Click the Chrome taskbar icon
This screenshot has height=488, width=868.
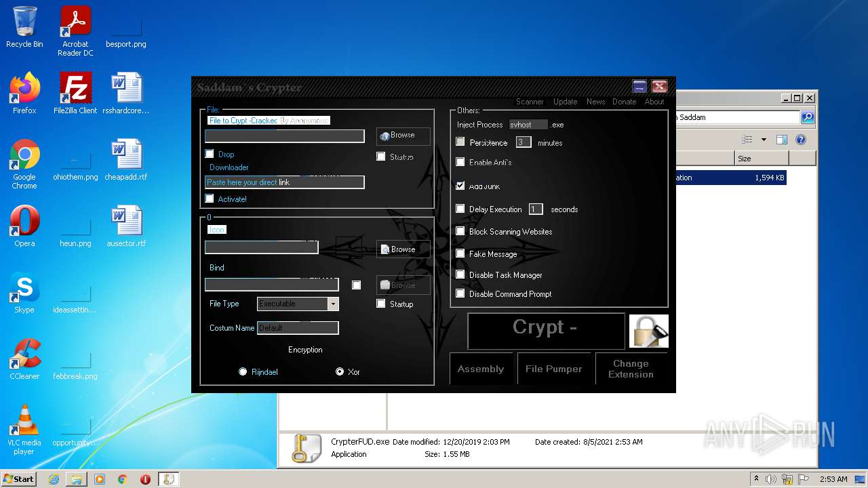click(123, 479)
